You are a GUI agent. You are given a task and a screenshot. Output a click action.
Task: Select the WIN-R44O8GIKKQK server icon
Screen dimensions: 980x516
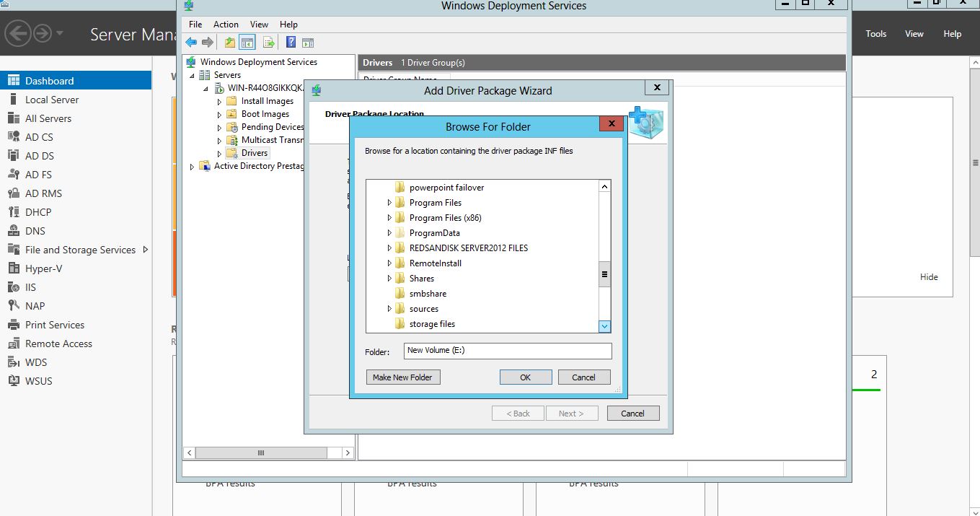click(219, 88)
